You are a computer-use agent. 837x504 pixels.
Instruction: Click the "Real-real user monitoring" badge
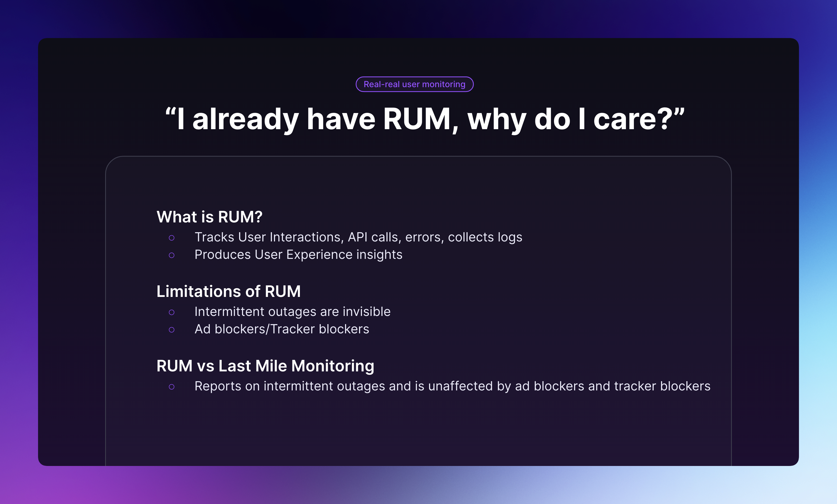point(414,84)
